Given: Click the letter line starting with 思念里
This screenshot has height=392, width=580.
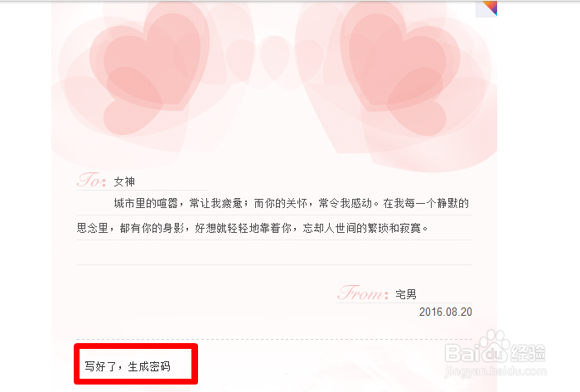Looking at the screenshot, I should [274, 228].
